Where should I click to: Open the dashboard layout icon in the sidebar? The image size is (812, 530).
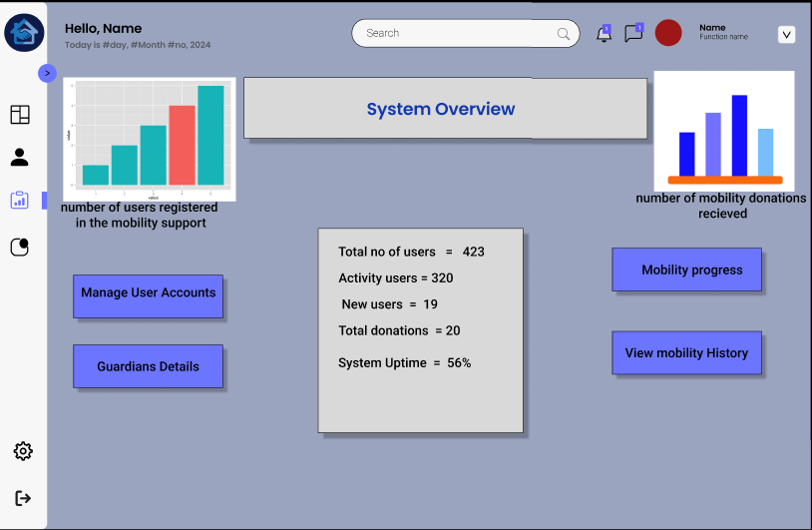[20, 115]
